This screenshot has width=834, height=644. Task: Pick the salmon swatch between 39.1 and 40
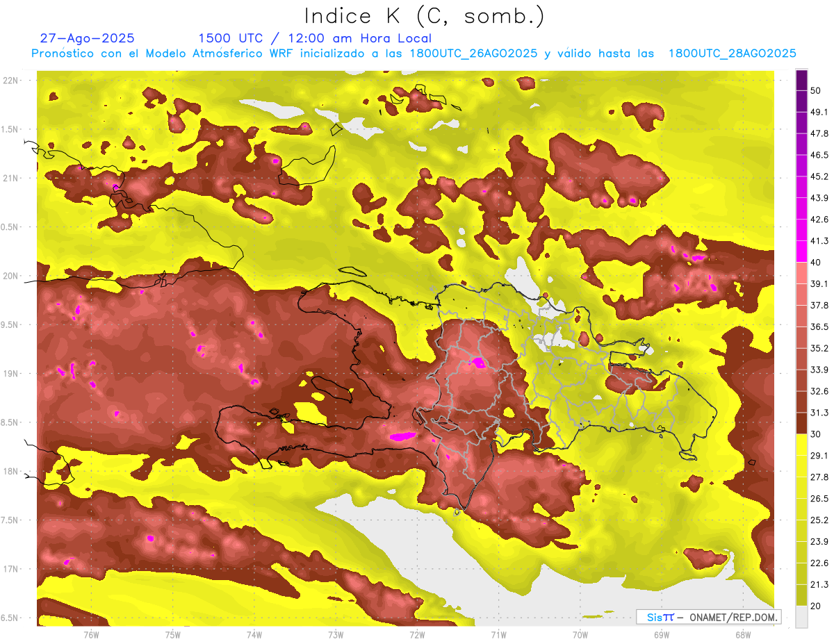[x=801, y=273]
